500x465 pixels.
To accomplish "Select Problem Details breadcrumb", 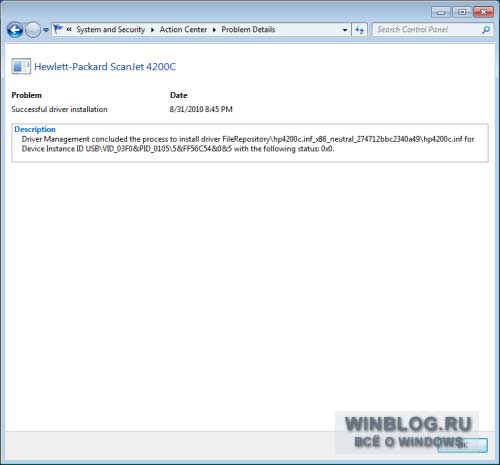I will [248, 29].
